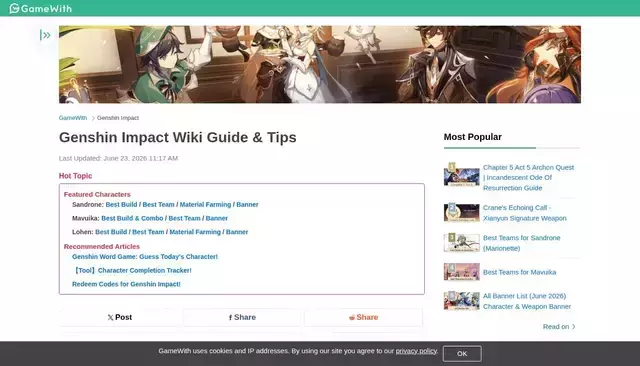Open Sandrone Material Farming link

point(205,204)
